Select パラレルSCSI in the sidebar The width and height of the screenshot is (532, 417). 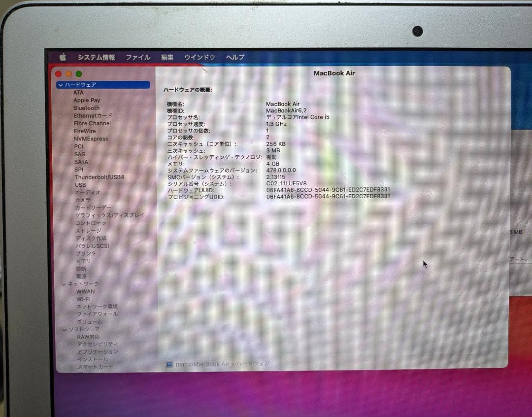[x=92, y=246]
